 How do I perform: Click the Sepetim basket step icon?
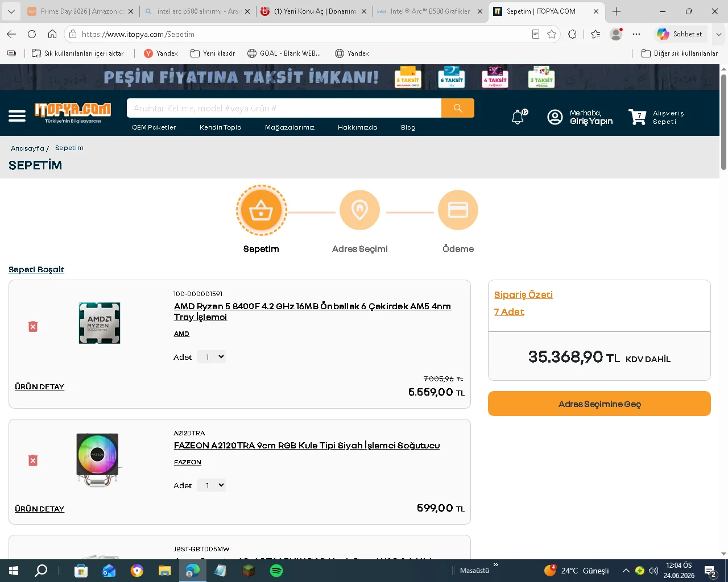point(261,210)
